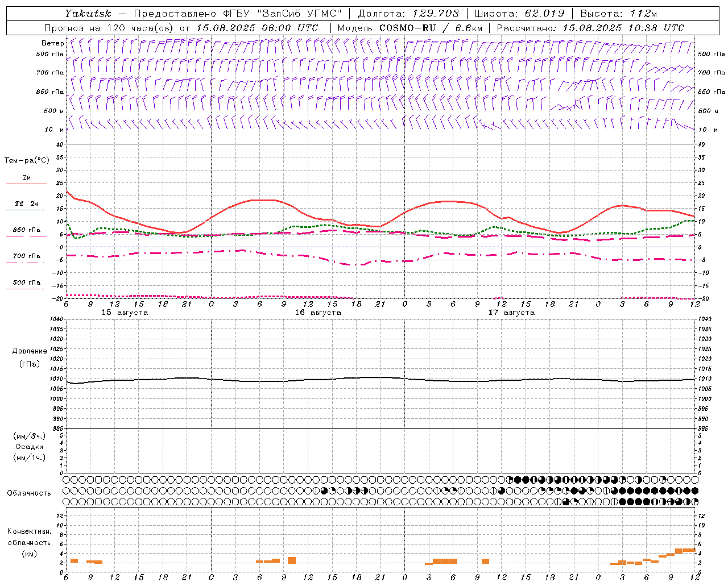Click the 'Yakutsk' station name in the header
Screen dimensions: 728x582
click(x=88, y=14)
